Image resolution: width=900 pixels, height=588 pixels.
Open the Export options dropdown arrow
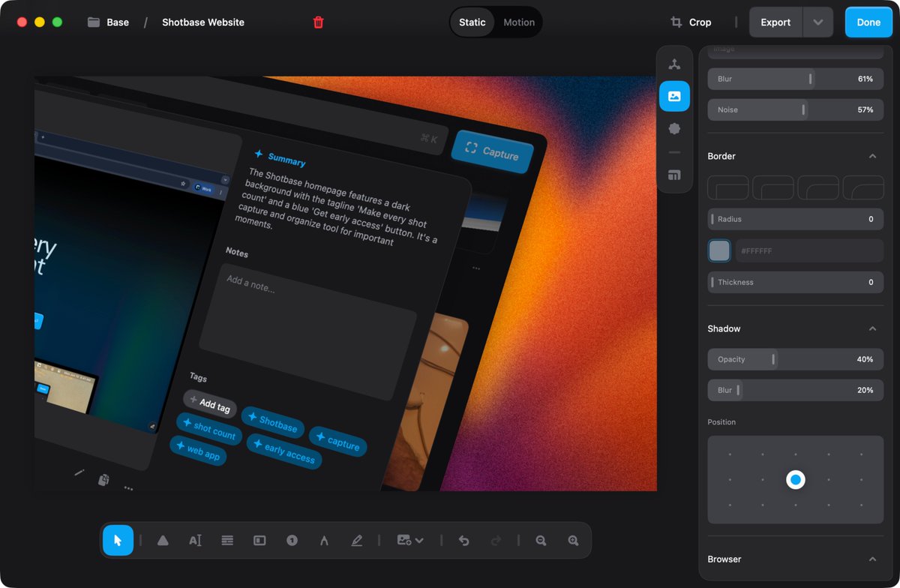click(x=818, y=22)
